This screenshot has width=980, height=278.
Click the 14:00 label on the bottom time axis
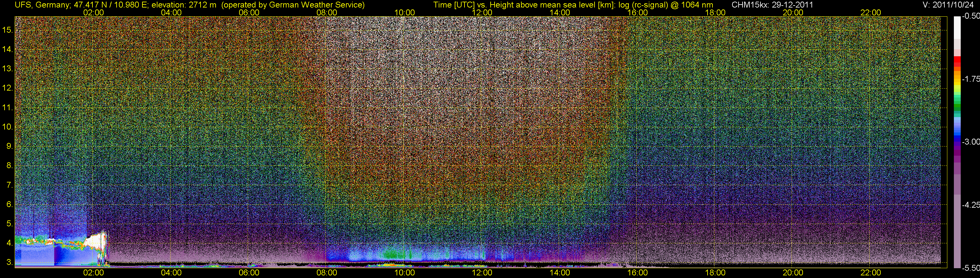(x=560, y=273)
